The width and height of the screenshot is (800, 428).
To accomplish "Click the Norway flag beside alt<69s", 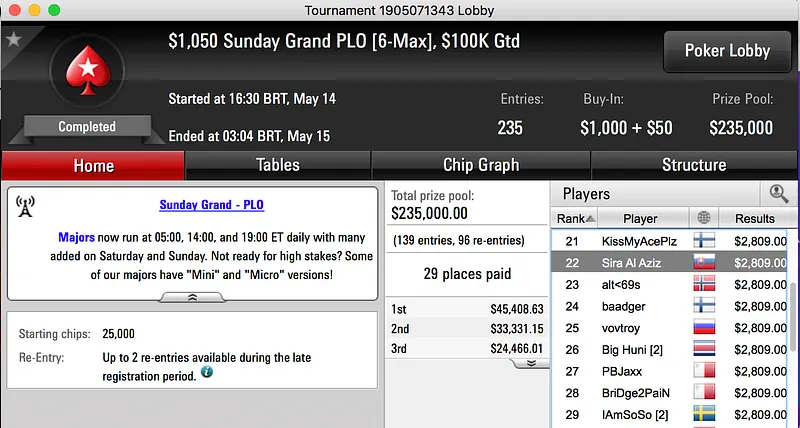I will 704,284.
